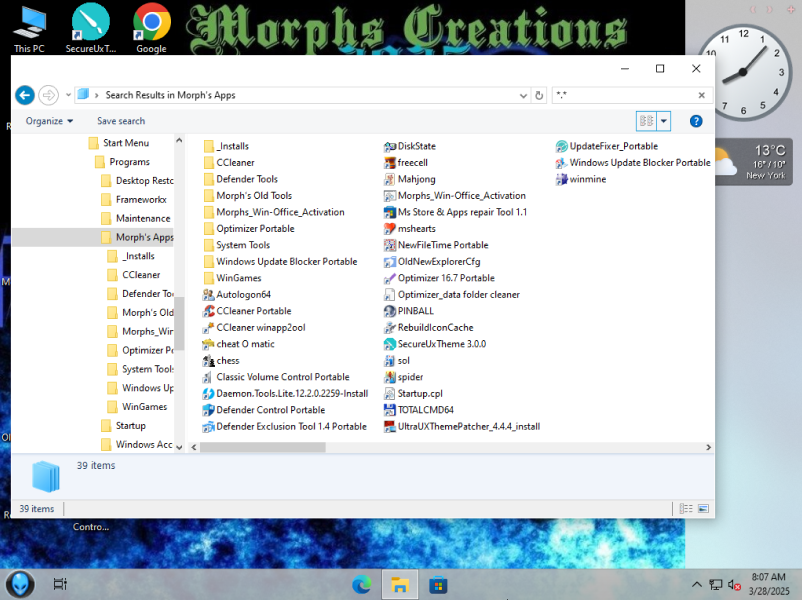The height and width of the screenshot is (600, 802).
Task: Open the Organize dropdown menu
Action: 50,121
